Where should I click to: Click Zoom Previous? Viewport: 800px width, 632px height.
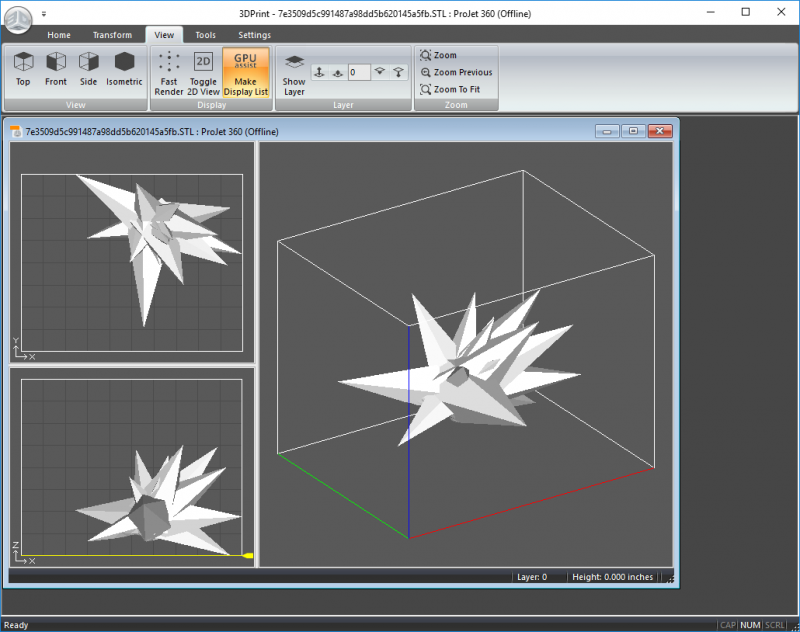click(x=456, y=72)
